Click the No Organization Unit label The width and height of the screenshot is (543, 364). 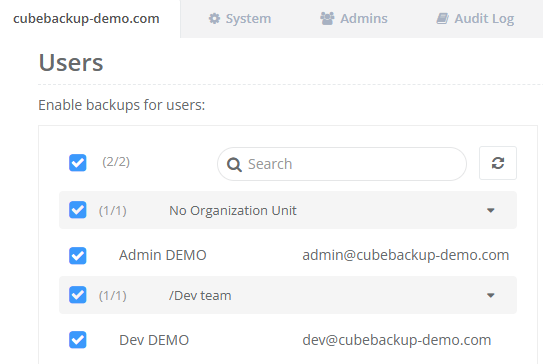[x=233, y=211]
